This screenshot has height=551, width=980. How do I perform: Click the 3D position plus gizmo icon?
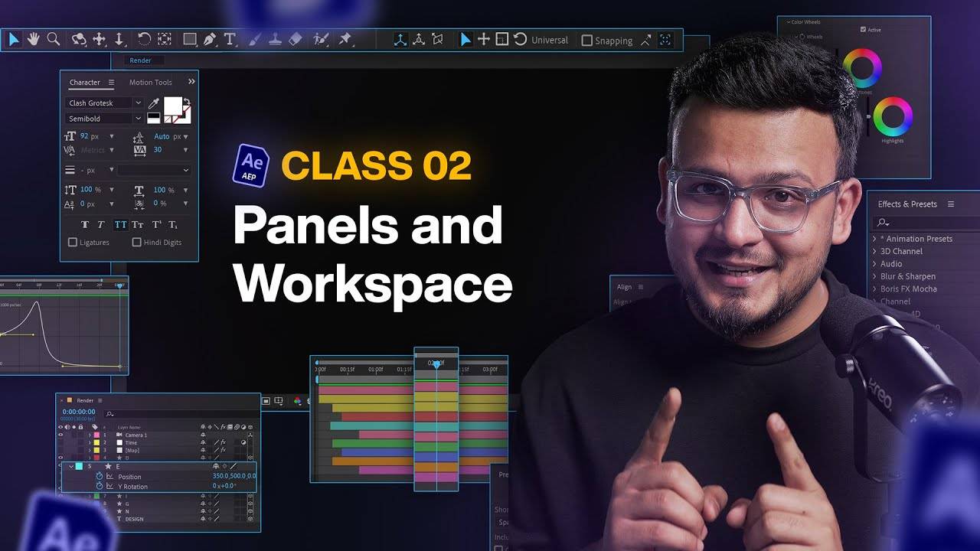point(484,40)
